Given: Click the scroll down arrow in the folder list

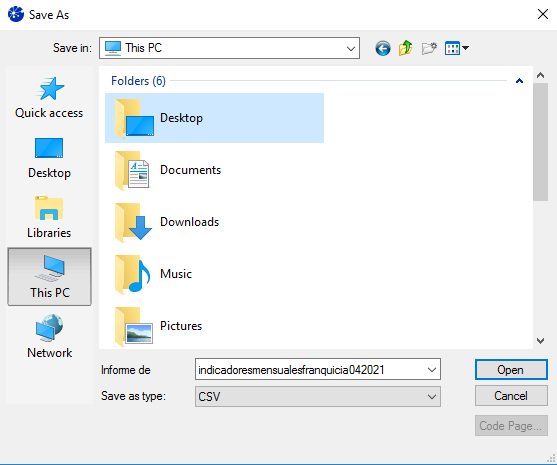Looking at the screenshot, I should [x=540, y=341].
